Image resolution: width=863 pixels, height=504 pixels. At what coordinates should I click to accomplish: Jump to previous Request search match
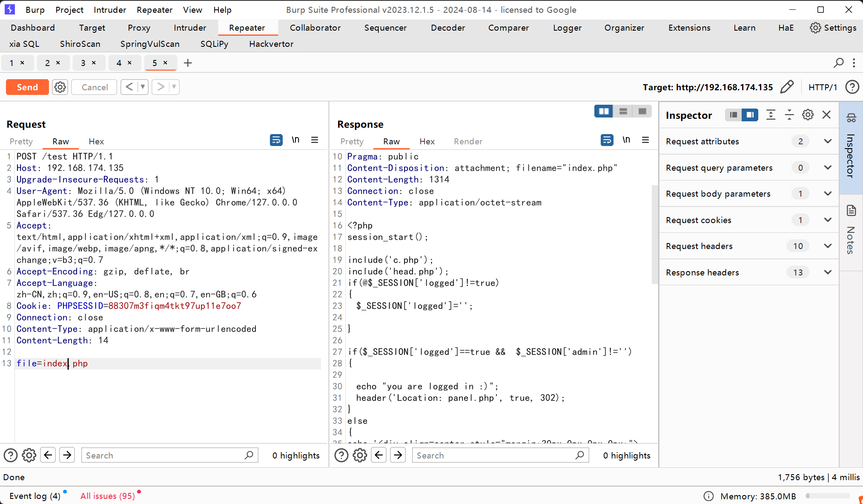[48, 455]
